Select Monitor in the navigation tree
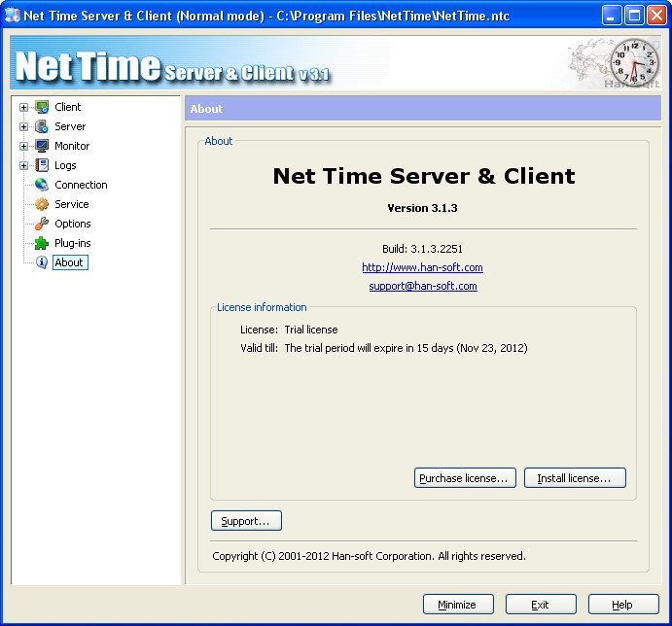This screenshot has height=626, width=672. 72,146
